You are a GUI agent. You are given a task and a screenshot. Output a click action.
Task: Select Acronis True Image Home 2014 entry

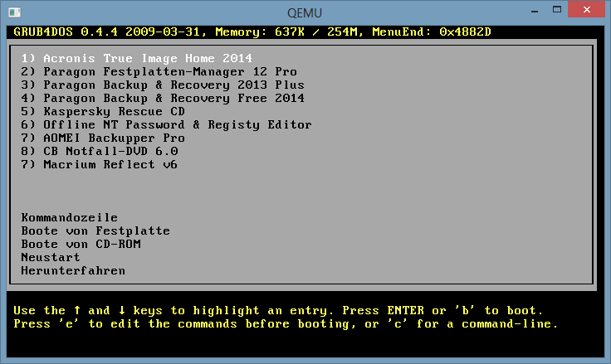[x=136, y=58]
